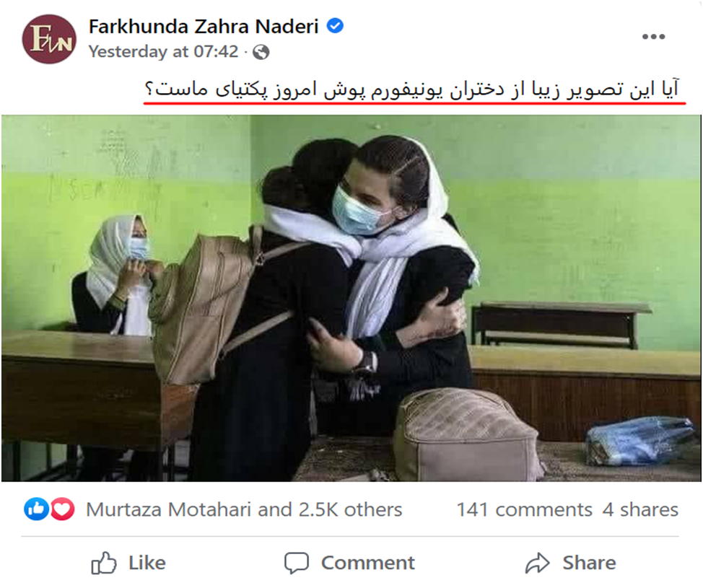The height and width of the screenshot is (588, 703).
Task: Click the FN profile picture logo
Action: (49, 39)
